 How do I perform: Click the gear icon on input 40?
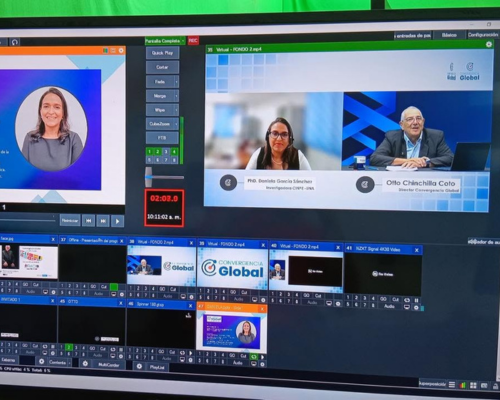[338, 303]
